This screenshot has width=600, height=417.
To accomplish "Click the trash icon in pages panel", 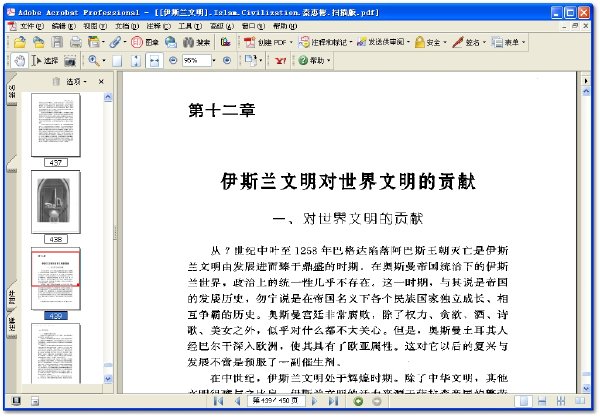I will pos(56,81).
